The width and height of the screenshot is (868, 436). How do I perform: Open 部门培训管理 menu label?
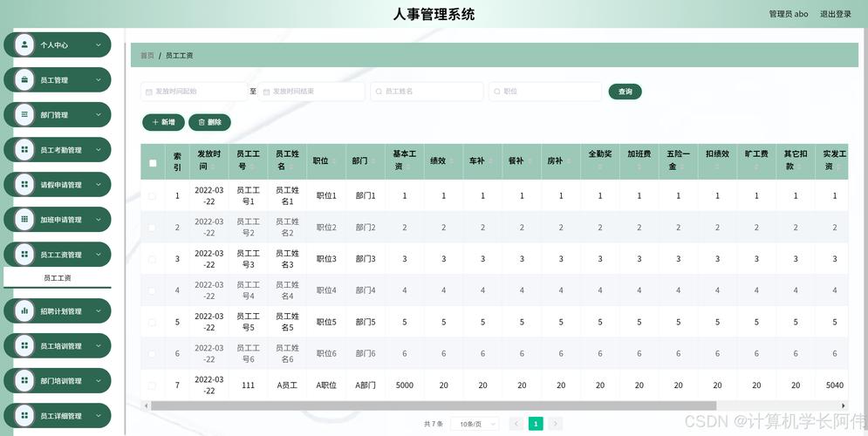tap(60, 381)
